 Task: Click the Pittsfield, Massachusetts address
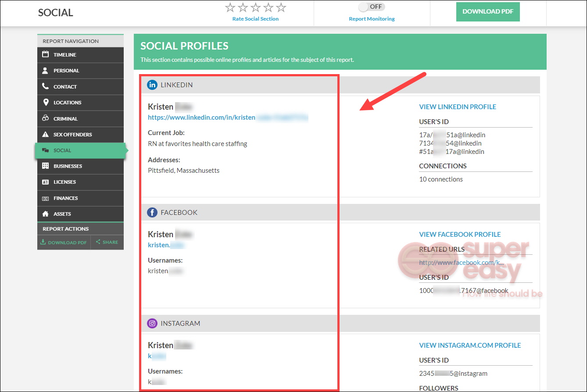coord(183,170)
